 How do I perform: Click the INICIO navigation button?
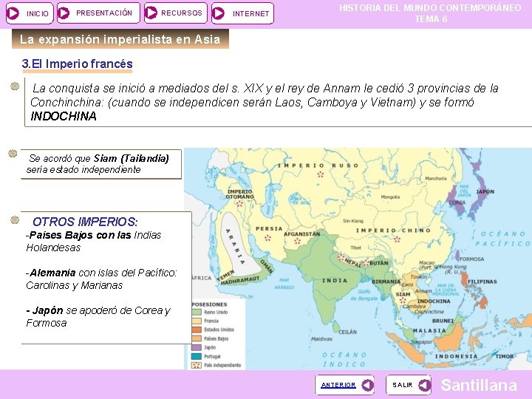click(30, 13)
